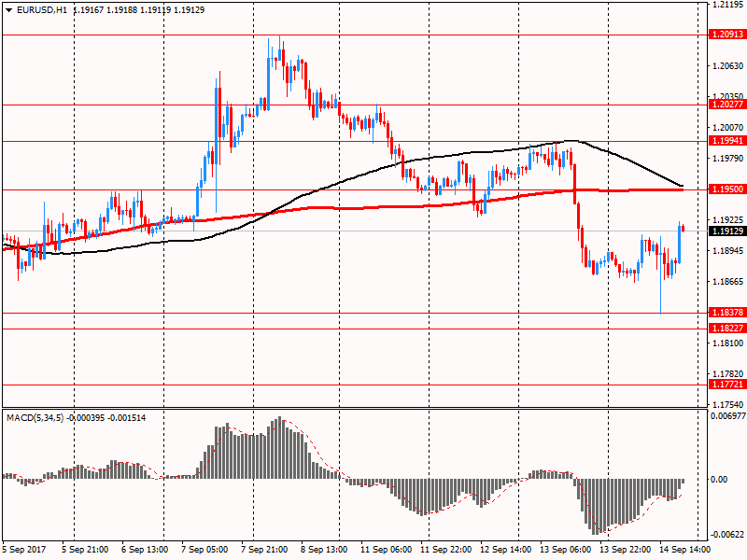The width and height of the screenshot is (747, 560).
Task: Click the current price label 1.19129
Action: [x=727, y=231]
